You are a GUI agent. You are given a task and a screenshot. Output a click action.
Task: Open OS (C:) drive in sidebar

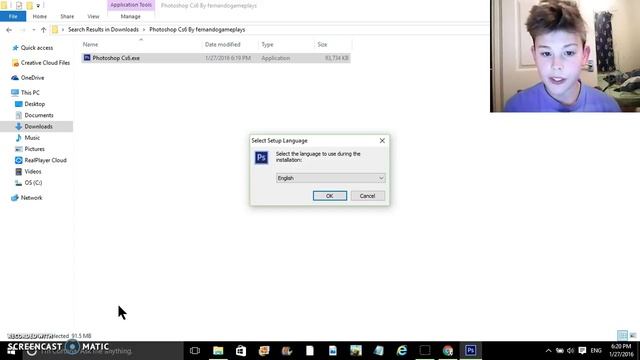33,183
